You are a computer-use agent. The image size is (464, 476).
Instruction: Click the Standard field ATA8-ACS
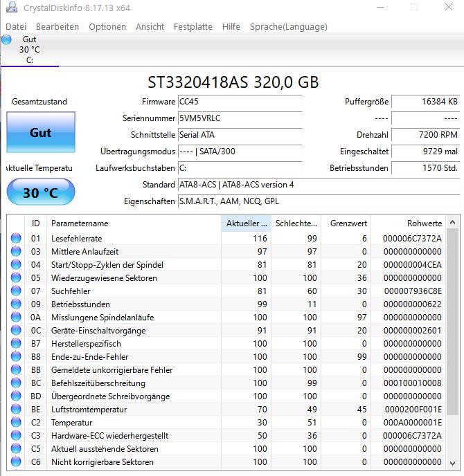319,185
